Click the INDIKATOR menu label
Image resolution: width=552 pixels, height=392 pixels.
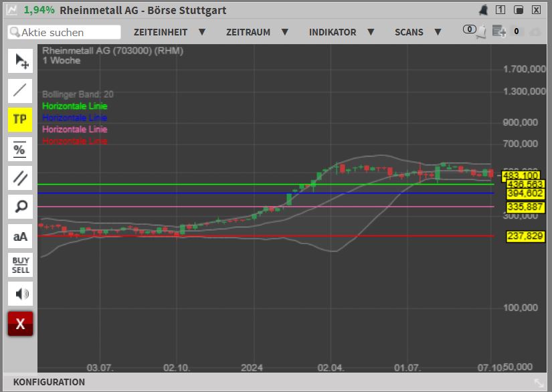tap(333, 32)
